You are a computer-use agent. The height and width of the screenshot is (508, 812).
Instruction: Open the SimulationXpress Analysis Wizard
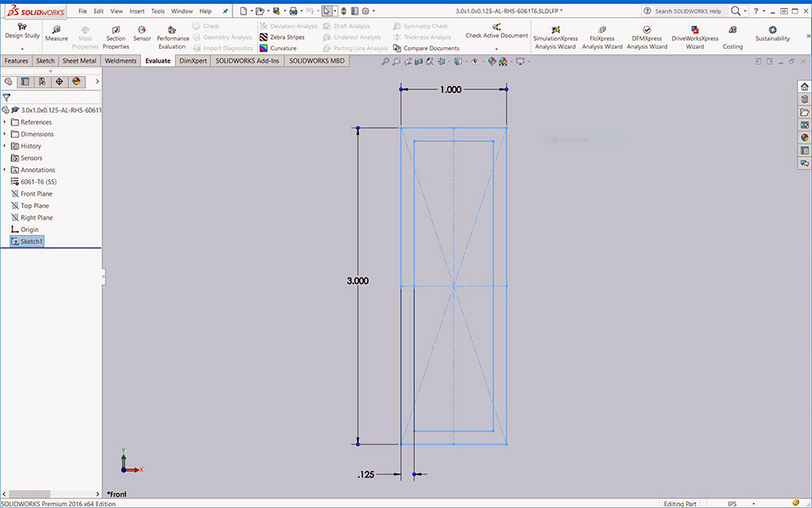(x=555, y=37)
